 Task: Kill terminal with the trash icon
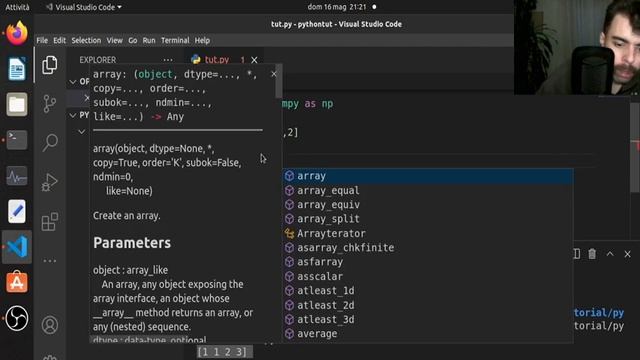(x=592, y=254)
